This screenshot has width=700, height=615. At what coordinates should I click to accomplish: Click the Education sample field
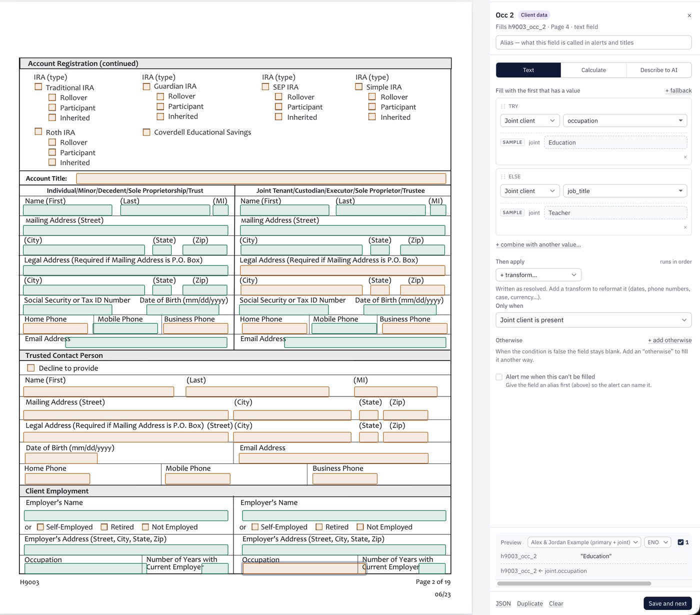(x=615, y=142)
